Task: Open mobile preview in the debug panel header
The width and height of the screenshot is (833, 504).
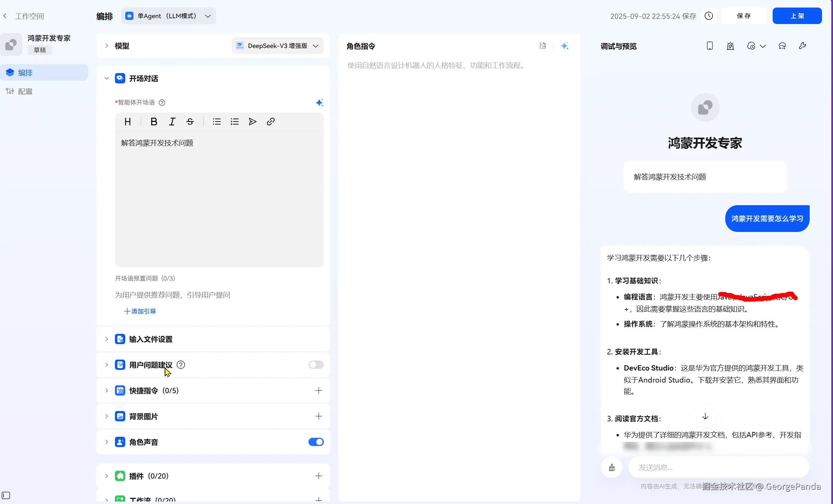Action: click(709, 46)
